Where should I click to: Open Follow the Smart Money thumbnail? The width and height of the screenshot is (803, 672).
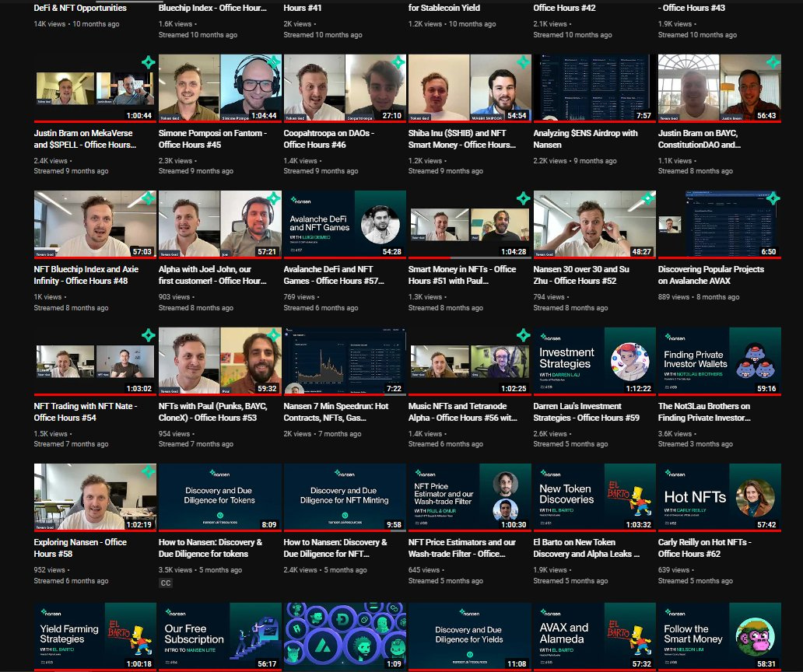pyautogui.click(x=720, y=636)
